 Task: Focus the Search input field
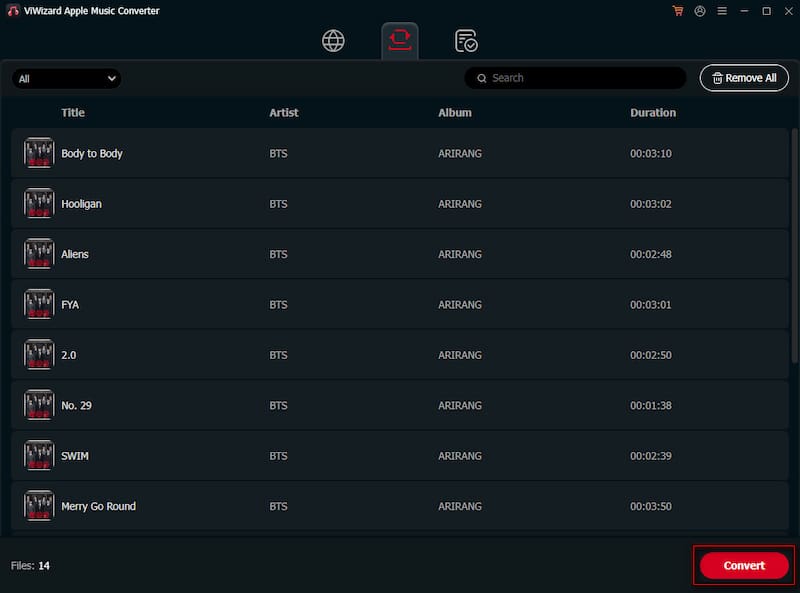tap(575, 78)
